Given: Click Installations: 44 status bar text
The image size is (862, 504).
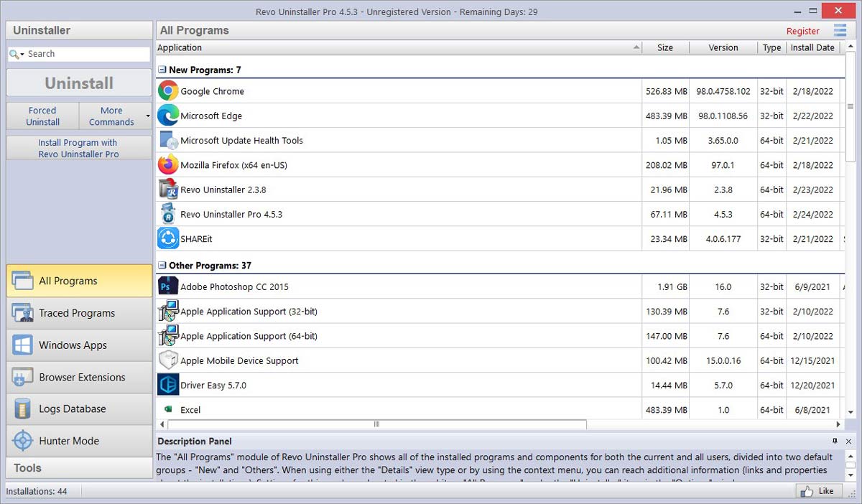Looking at the screenshot, I should point(37,491).
